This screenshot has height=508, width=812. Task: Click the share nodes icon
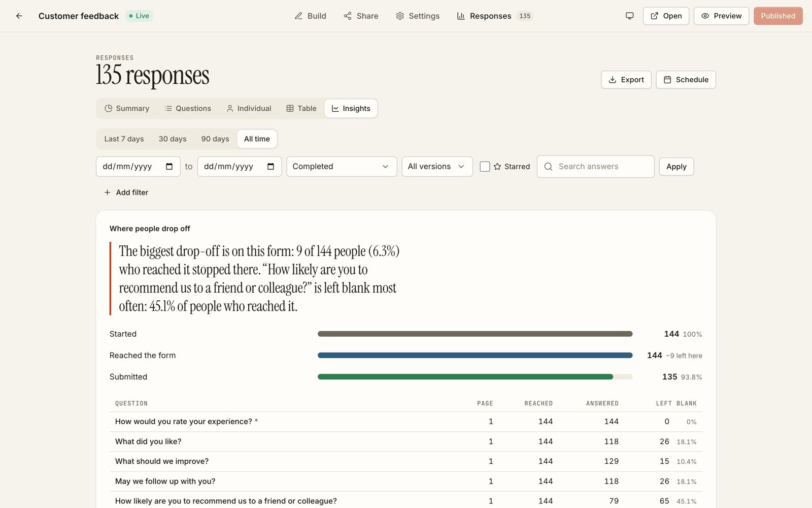click(x=348, y=16)
